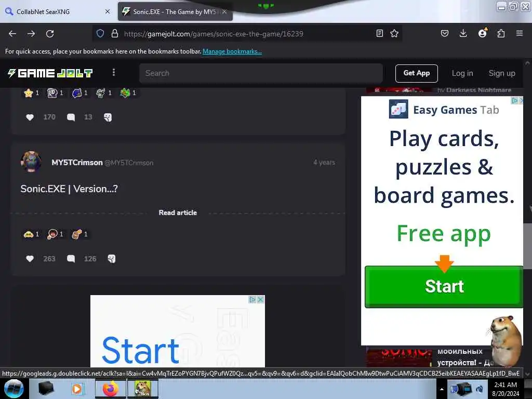This screenshot has width=532, height=399.
Task: Open Firefox from the taskbar
Action: [x=110, y=389]
